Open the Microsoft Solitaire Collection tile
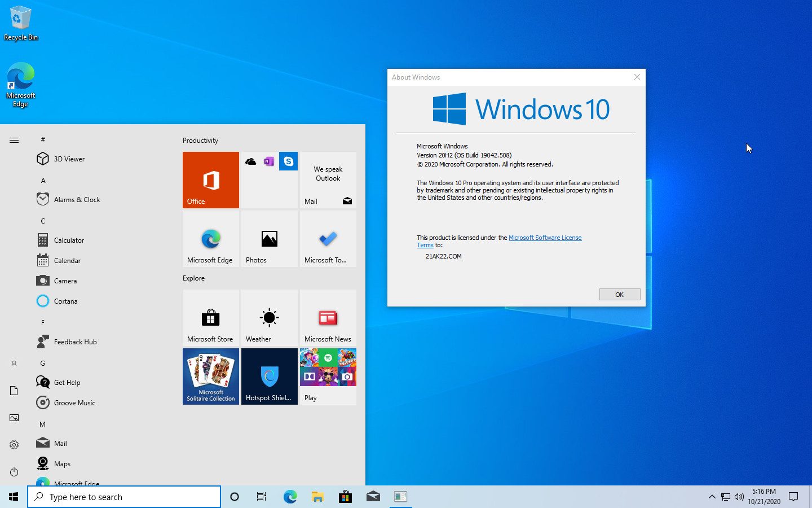 211,376
